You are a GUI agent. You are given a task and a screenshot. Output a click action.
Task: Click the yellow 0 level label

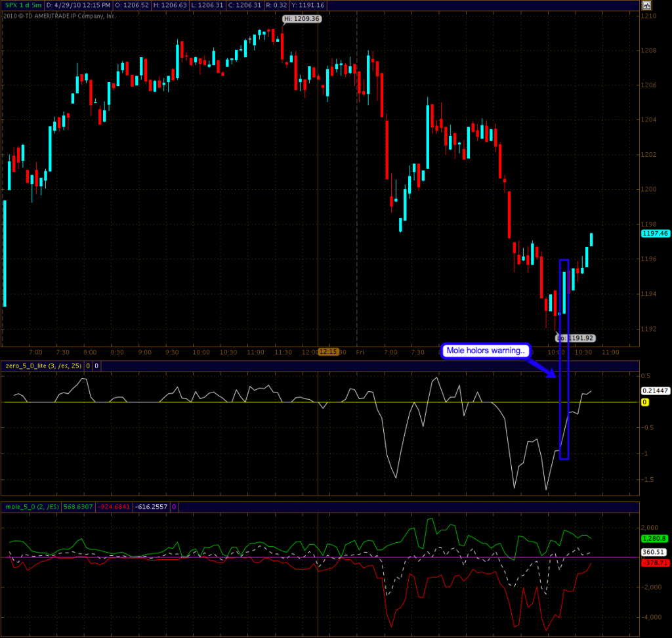pos(644,402)
